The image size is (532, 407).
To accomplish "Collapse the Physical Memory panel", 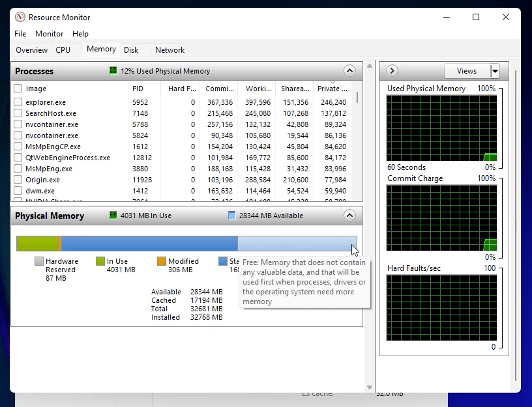I will tap(349, 215).
